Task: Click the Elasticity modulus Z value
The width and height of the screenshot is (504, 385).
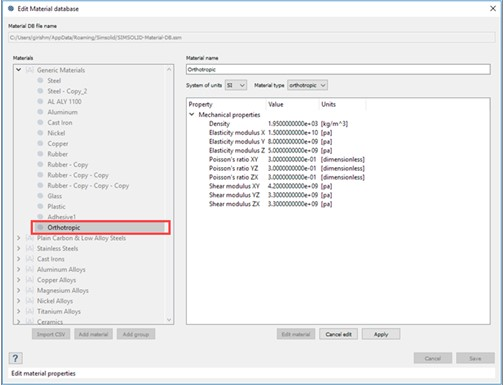Action: [x=293, y=151]
